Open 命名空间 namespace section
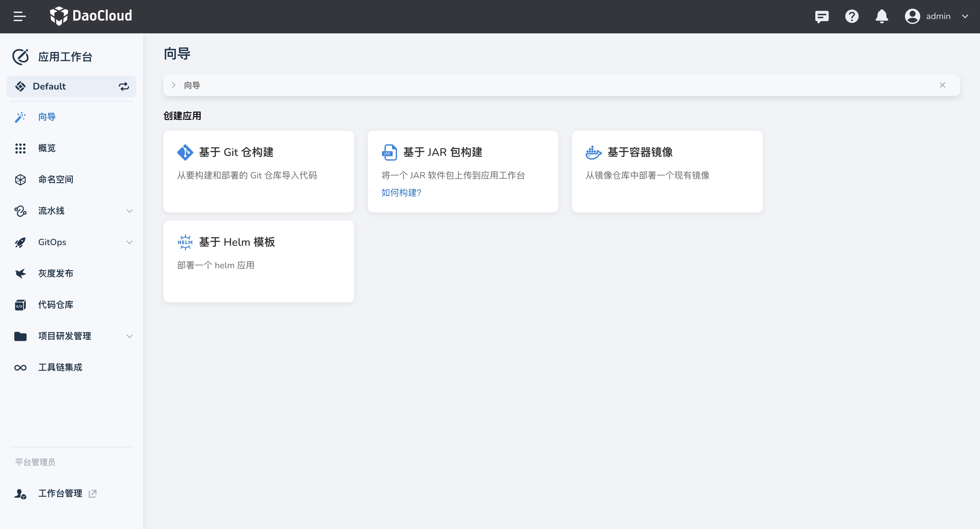Viewport: 980px width, 529px height. click(20, 179)
